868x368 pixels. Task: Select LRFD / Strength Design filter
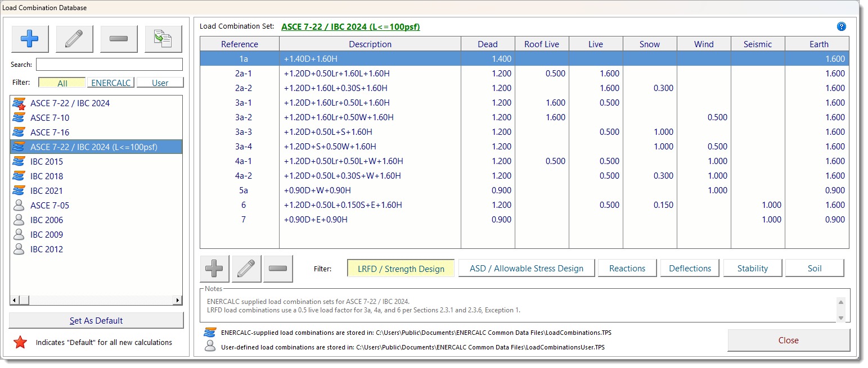click(401, 269)
